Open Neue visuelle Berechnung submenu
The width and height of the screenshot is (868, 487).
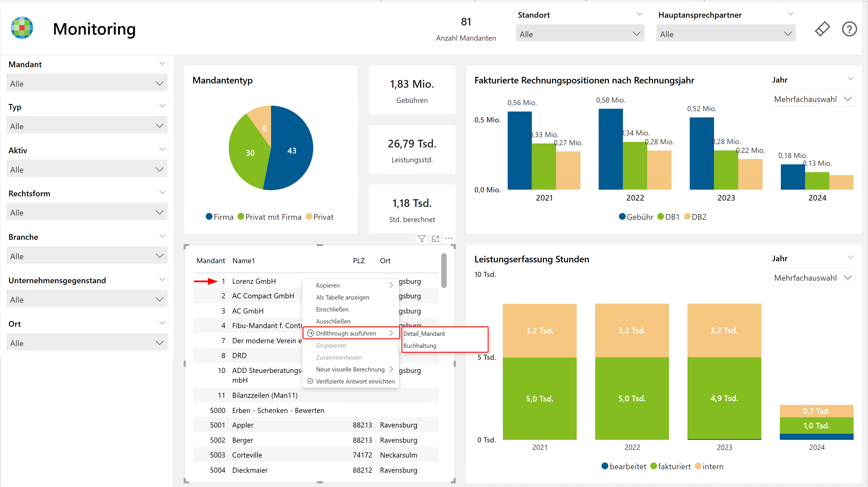tap(351, 369)
